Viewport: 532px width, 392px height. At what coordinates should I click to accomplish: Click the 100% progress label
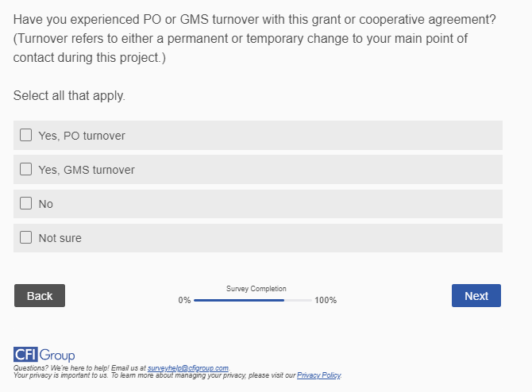click(x=326, y=301)
